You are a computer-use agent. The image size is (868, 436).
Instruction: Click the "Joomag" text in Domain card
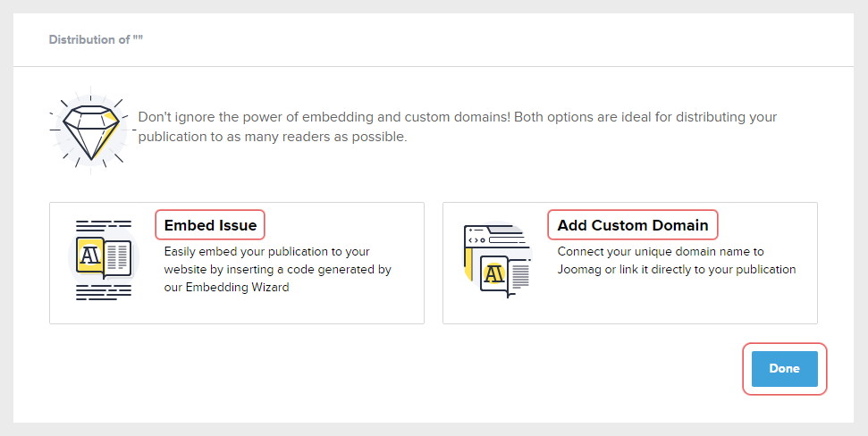pyautogui.click(x=580, y=269)
